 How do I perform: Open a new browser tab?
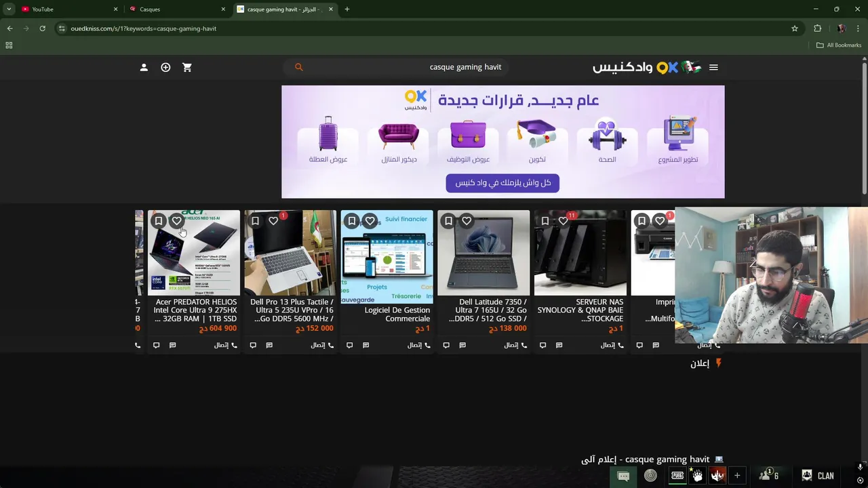(x=347, y=9)
